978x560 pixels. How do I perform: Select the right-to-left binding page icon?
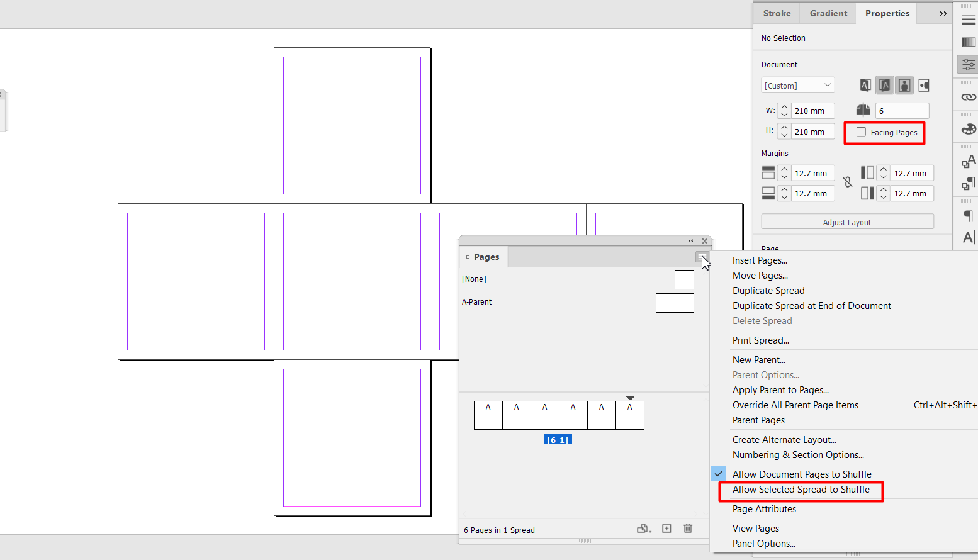coord(884,86)
